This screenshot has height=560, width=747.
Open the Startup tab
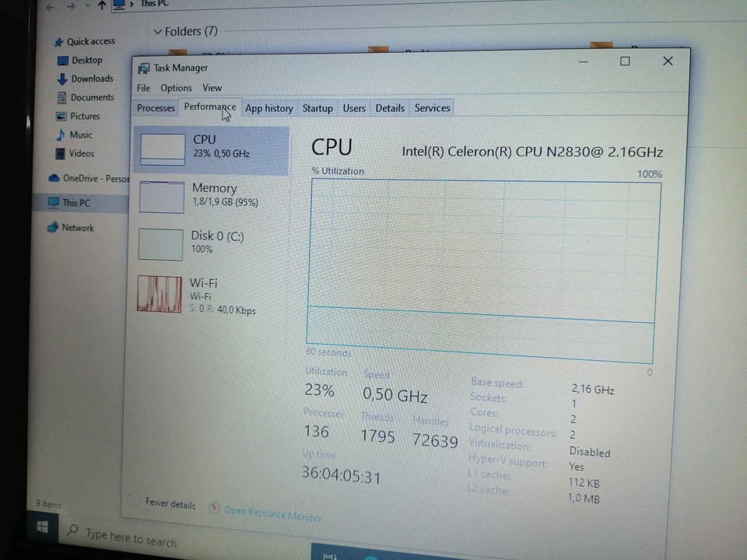[x=317, y=108]
